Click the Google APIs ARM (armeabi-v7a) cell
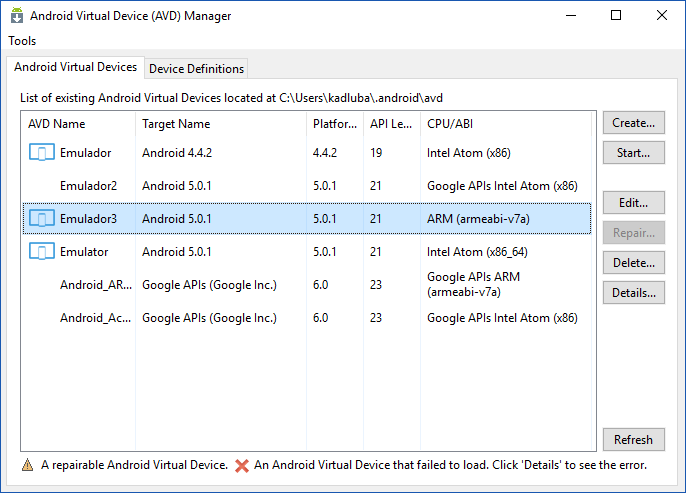 click(x=473, y=284)
